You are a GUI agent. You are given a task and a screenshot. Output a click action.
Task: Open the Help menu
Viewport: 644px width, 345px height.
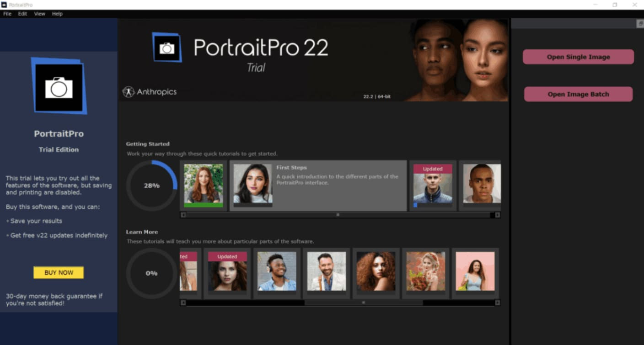(57, 14)
